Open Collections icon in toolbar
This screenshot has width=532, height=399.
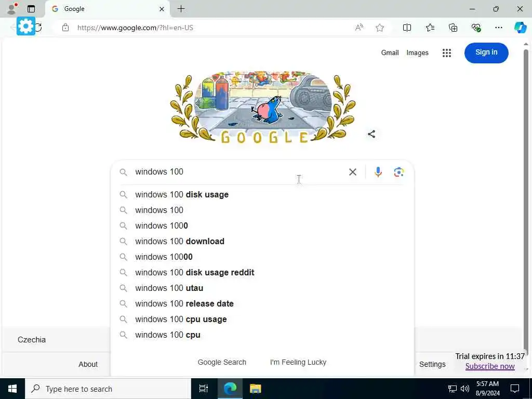(453, 28)
